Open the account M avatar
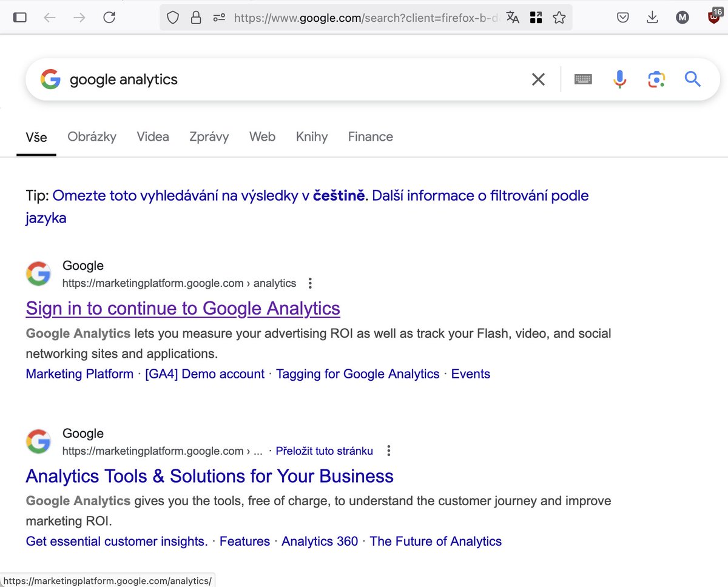This screenshot has width=728, height=587. tap(682, 18)
